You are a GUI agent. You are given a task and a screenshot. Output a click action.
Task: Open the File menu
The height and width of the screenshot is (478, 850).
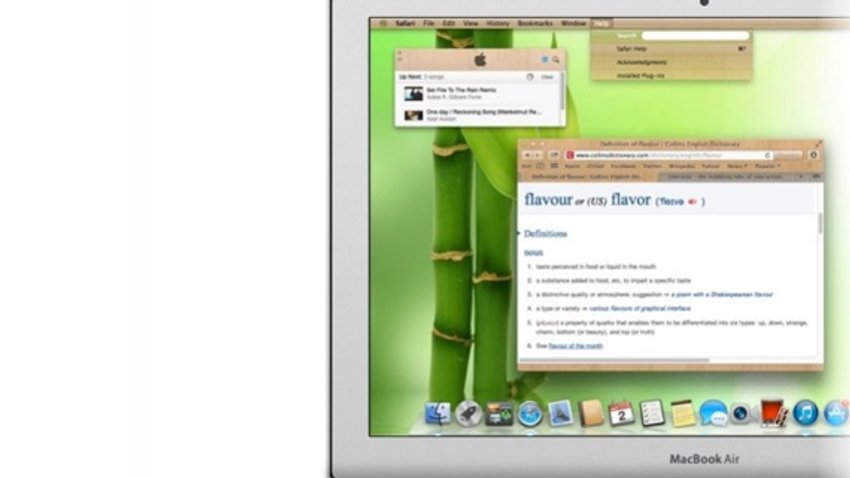point(429,23)
